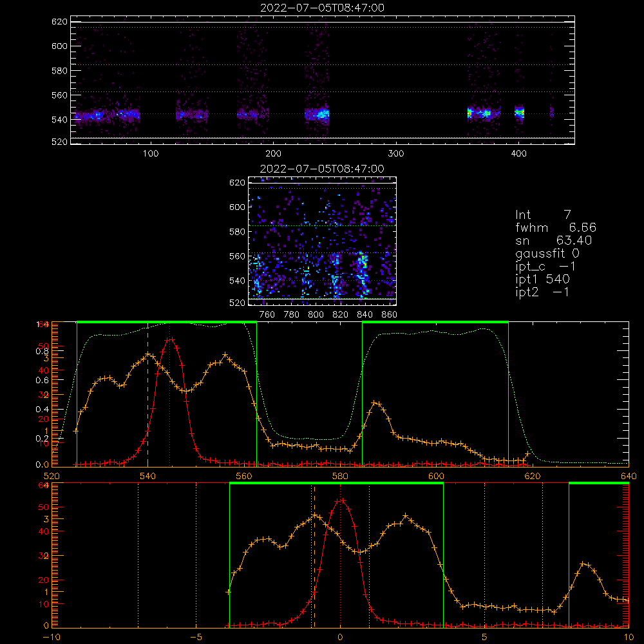Click x-axis label 840 on middle image
This screenshot has height=644, width=644.
(365, 315)
